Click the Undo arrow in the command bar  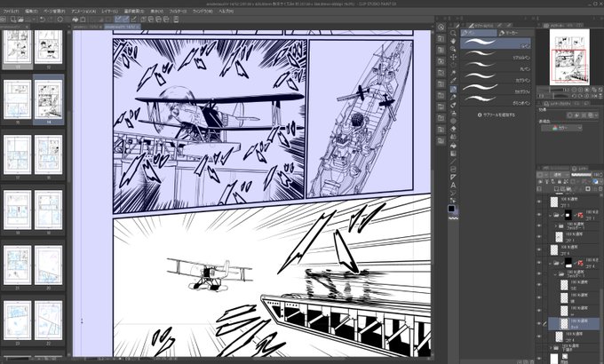point(42,20)
